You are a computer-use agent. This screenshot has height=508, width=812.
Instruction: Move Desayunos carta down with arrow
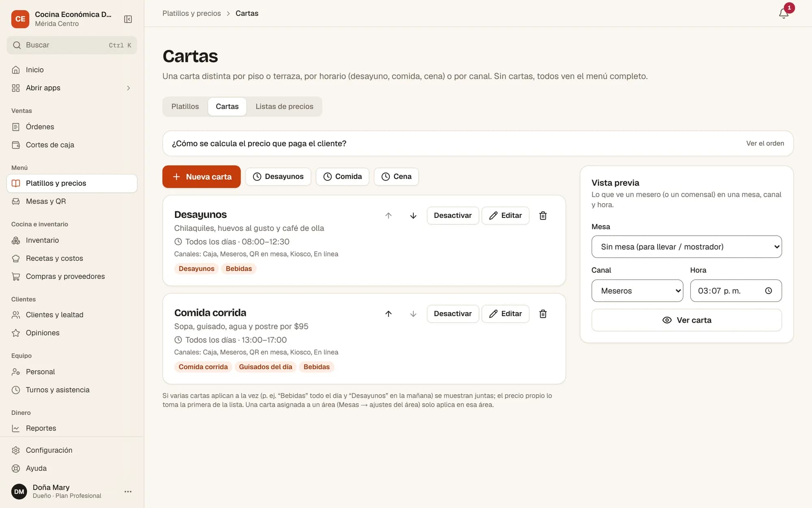pyautogui.click(x=413, y=215)
